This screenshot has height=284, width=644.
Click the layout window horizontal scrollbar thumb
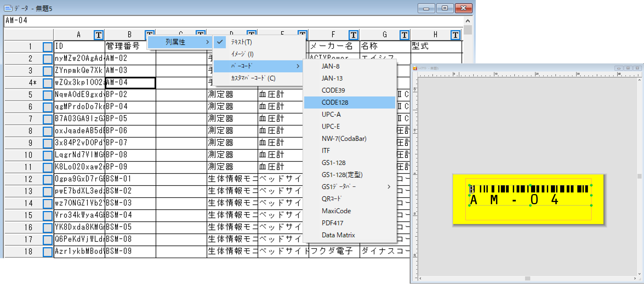(x=527, y=278)
